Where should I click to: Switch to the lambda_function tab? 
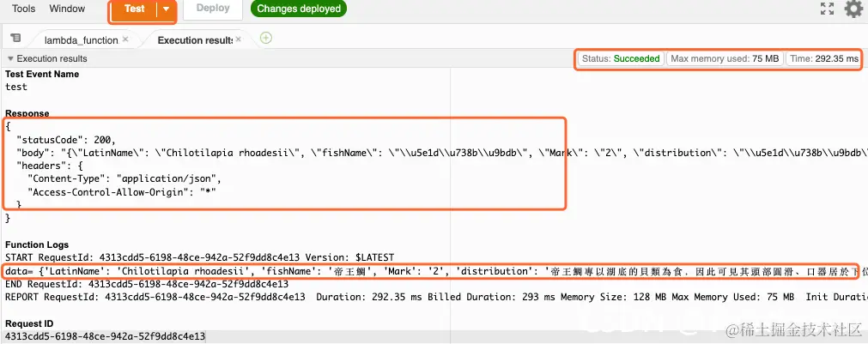(x=81, y=40)
